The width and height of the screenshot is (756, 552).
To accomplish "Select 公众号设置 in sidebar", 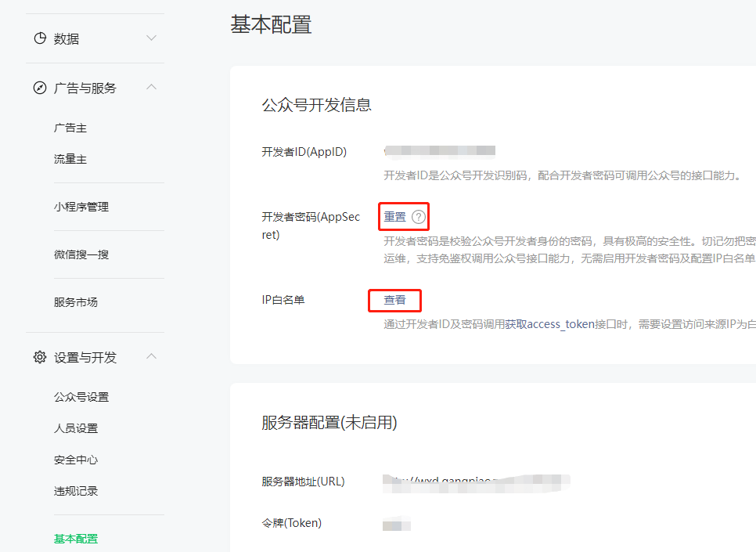I will [x=81, y=397].
